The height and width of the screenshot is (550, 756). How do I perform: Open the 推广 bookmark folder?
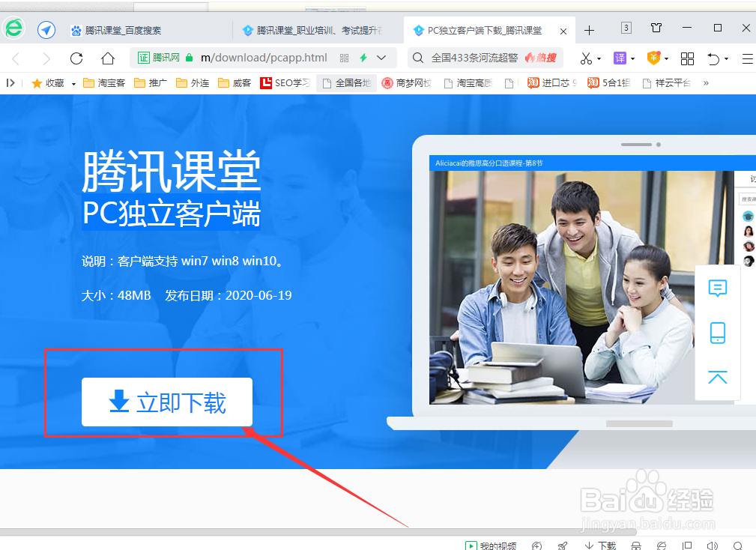tap(151, 83)
